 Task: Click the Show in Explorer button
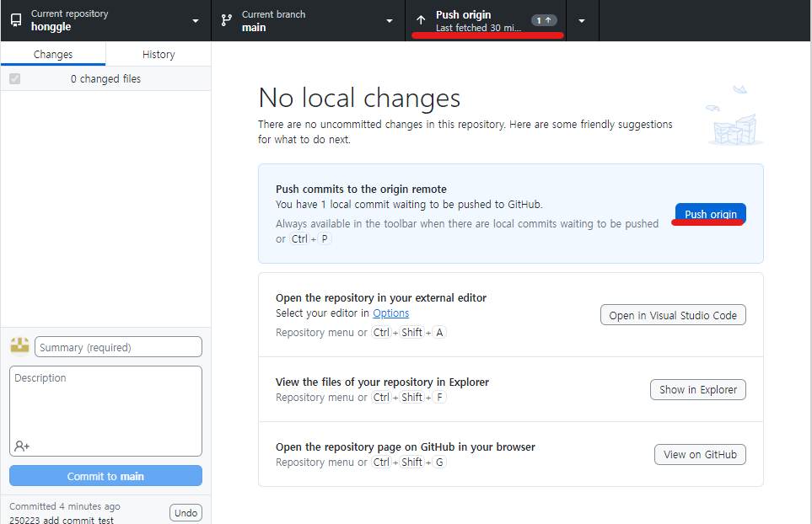coord(697,389)
